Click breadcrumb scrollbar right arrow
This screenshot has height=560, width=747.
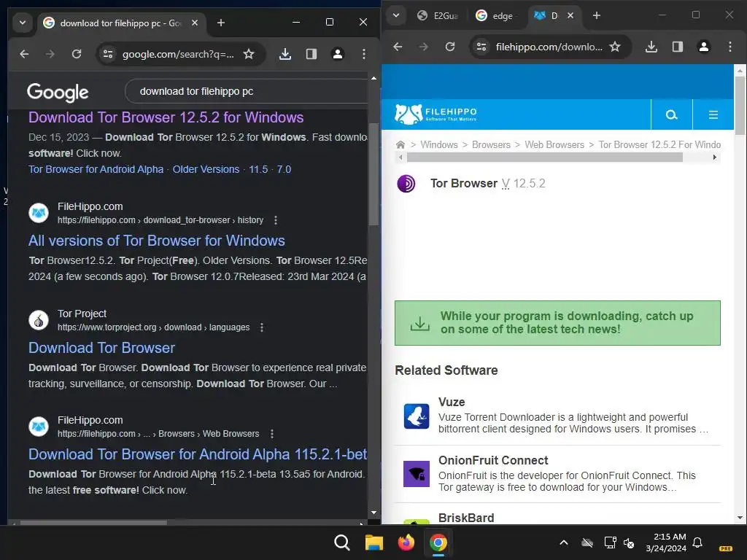(x=714, y=157)
